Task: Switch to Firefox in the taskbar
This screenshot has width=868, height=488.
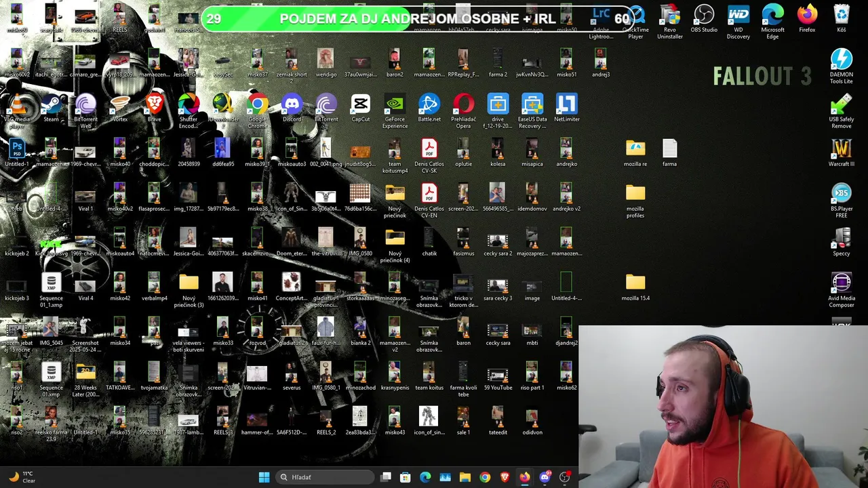Action: 525,477
